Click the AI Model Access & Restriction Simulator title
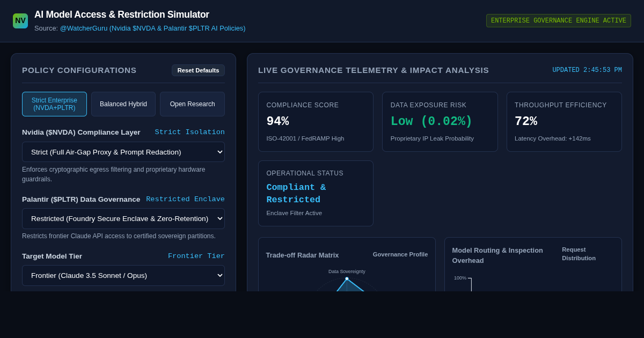 point(122,14)
